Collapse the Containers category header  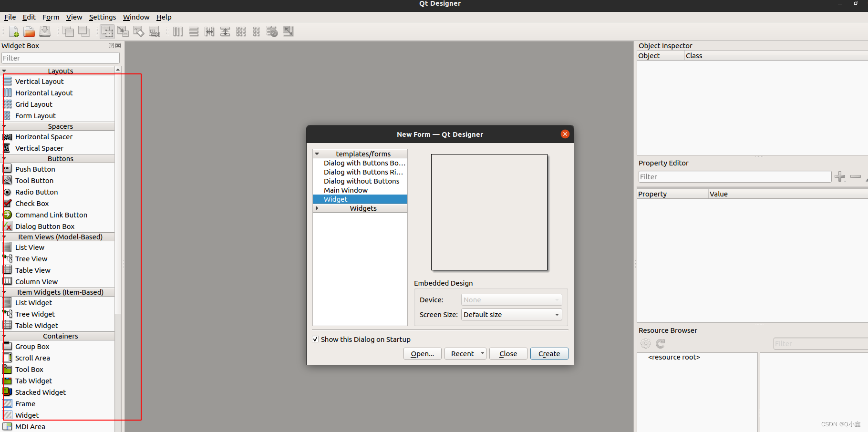[4, 336]
